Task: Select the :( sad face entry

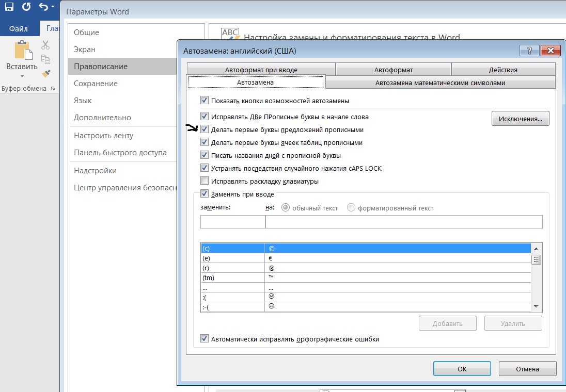Action: coord(366,297)
